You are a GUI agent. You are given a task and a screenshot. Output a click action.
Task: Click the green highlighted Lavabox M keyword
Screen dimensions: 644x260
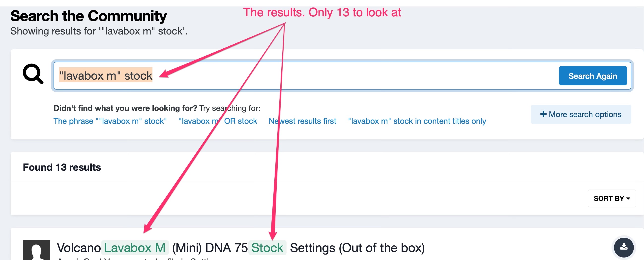coord(135,248)
